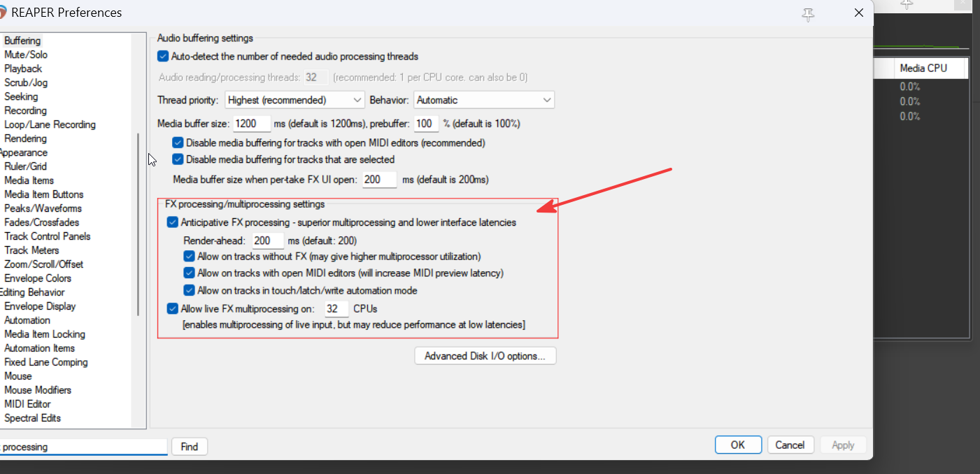Select Spectral Edits preferences page
Viewport: 980px width, 474px height.
32,418
